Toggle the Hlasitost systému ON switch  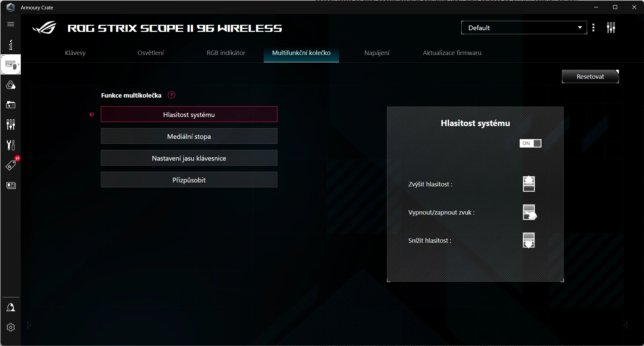(530, 143)
